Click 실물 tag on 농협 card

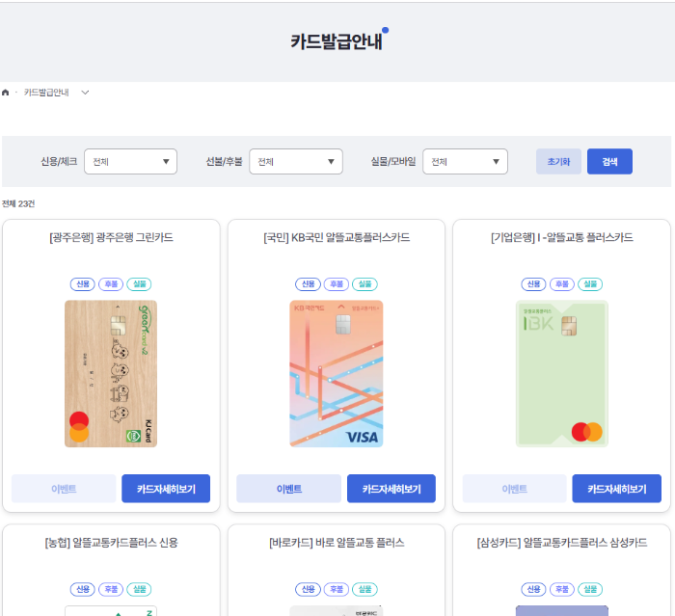(x=140, y=589)
